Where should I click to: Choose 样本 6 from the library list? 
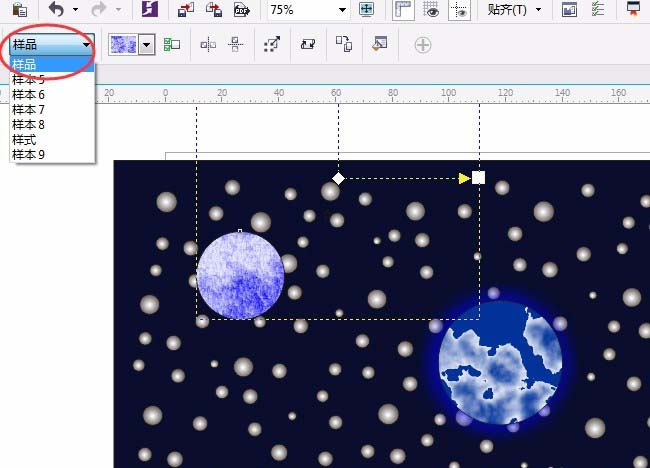click(52, 95)
